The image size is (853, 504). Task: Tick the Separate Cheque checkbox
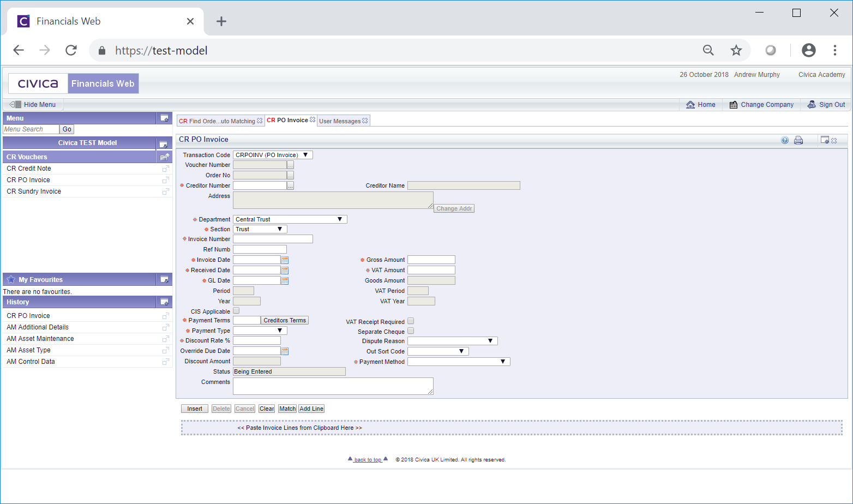[411, 331]
